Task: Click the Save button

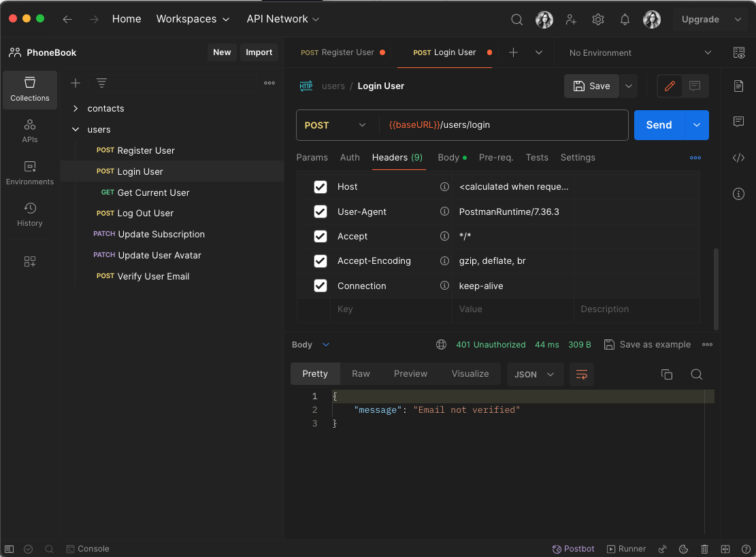Action: click(591, 86)
